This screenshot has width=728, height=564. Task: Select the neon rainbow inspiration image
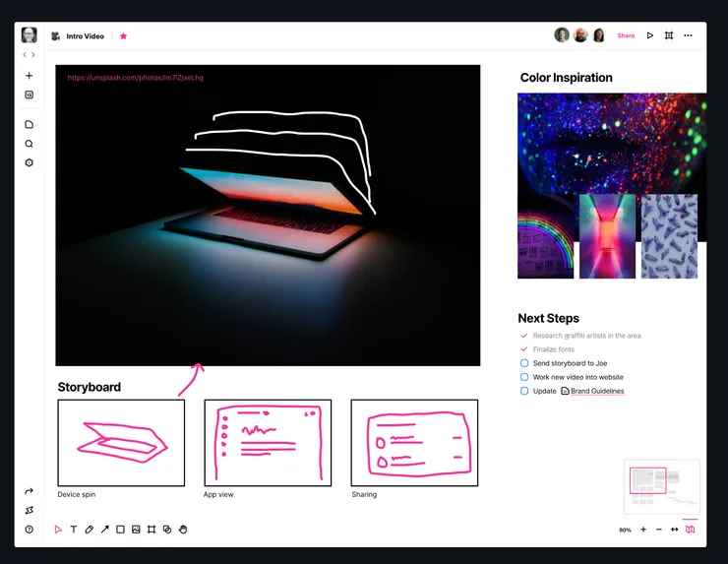546,237
